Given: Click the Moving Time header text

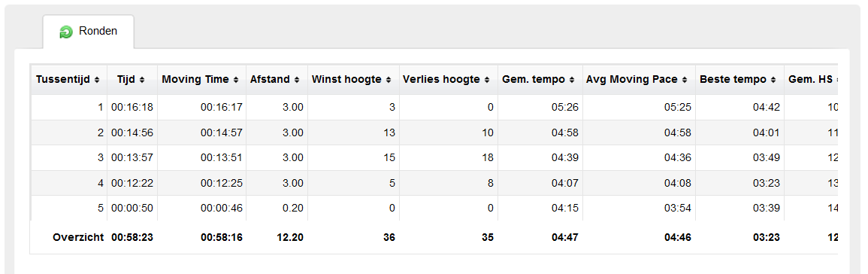Looking at the screenshot, I should 195,79.
